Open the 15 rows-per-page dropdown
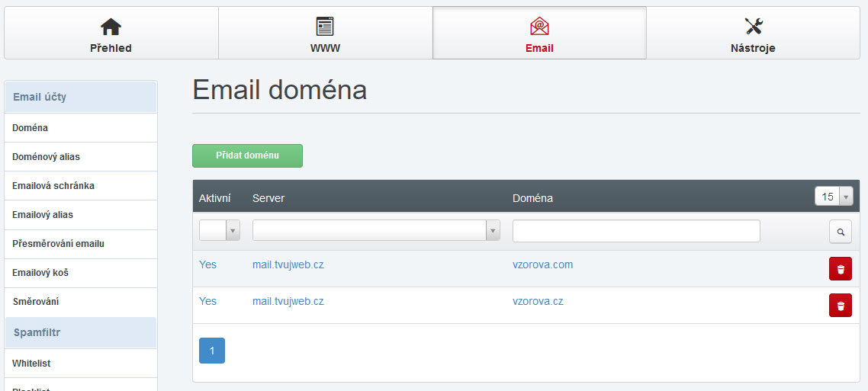 click(x=833, y=197)
